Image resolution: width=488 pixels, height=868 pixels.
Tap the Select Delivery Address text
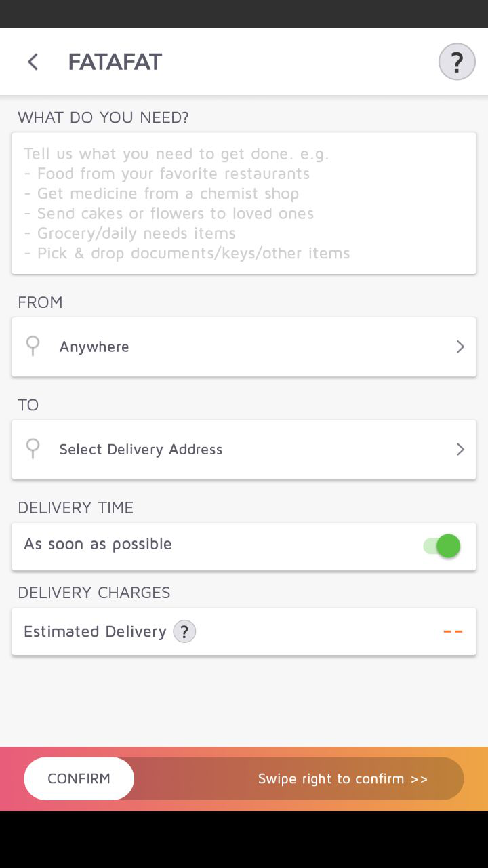(141, 449)
